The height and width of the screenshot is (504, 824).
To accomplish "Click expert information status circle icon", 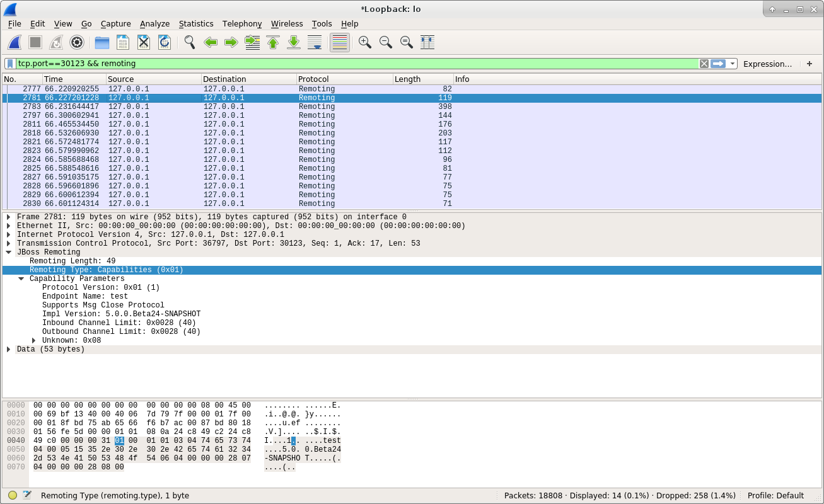I will (x=13, y=495).
